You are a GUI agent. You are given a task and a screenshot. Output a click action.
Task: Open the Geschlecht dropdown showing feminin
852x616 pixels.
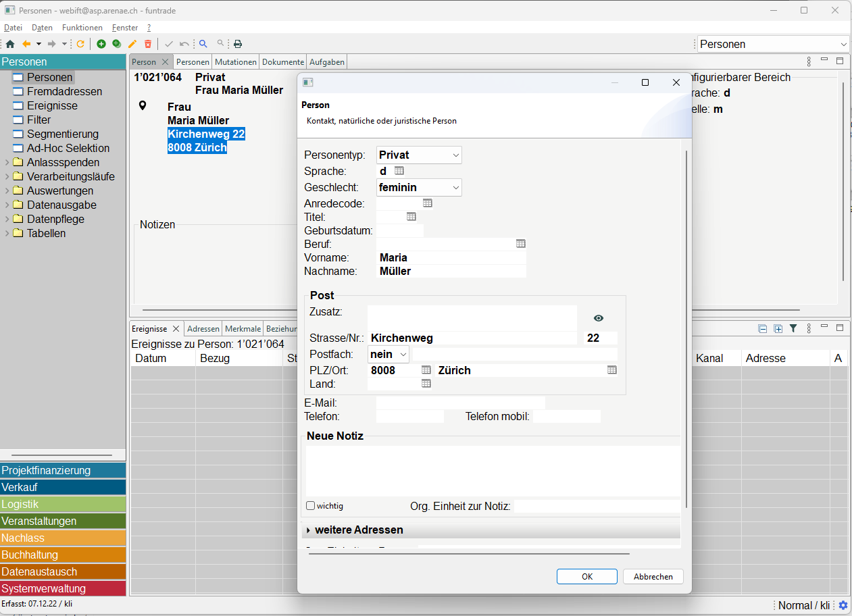419,187
